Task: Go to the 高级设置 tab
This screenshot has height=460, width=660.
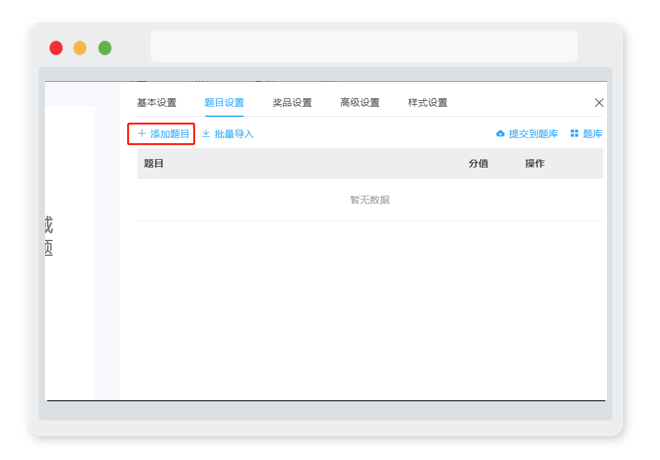Action: pyautogui.click(x=360, y=103)
